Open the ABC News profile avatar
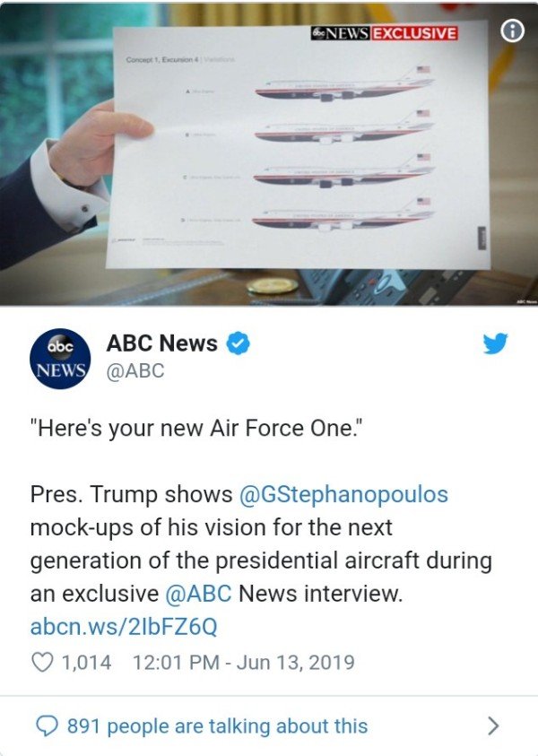The image size is (538, 756). [60, 359]
